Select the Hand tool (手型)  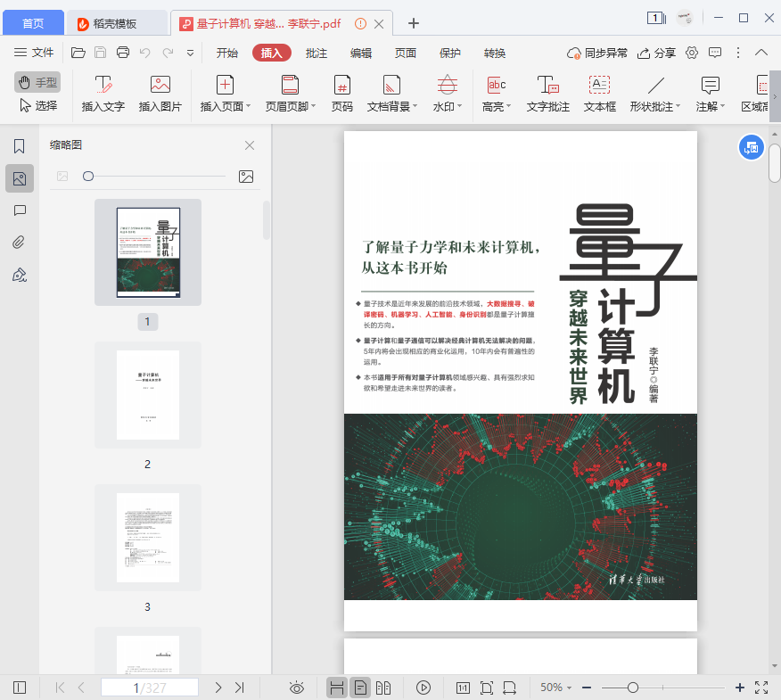(37, 82)
